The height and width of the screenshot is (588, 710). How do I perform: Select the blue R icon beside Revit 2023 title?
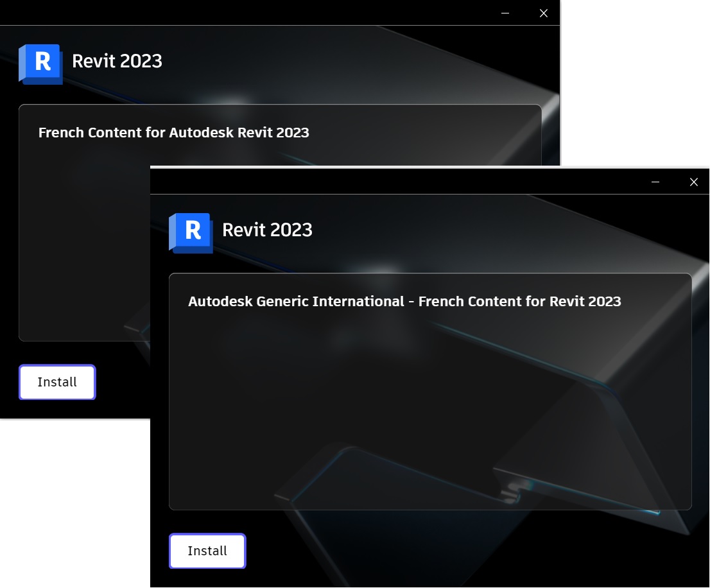(x=191, y=232)
